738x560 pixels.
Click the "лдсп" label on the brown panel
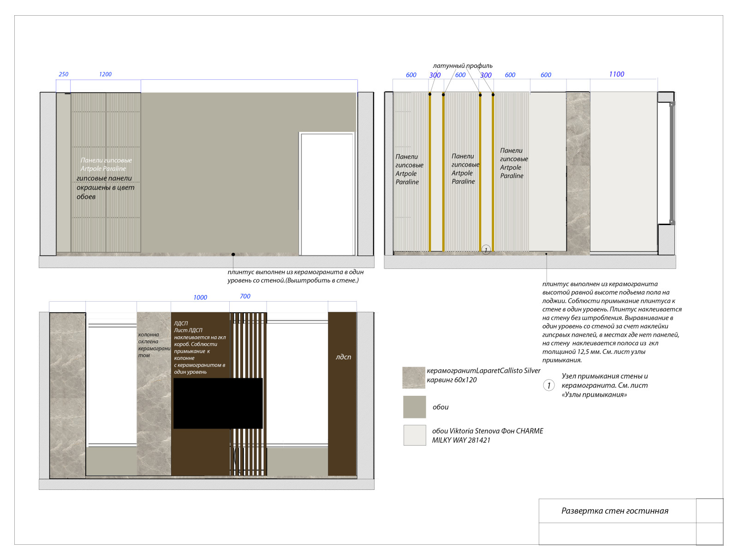tap(343, 357)
